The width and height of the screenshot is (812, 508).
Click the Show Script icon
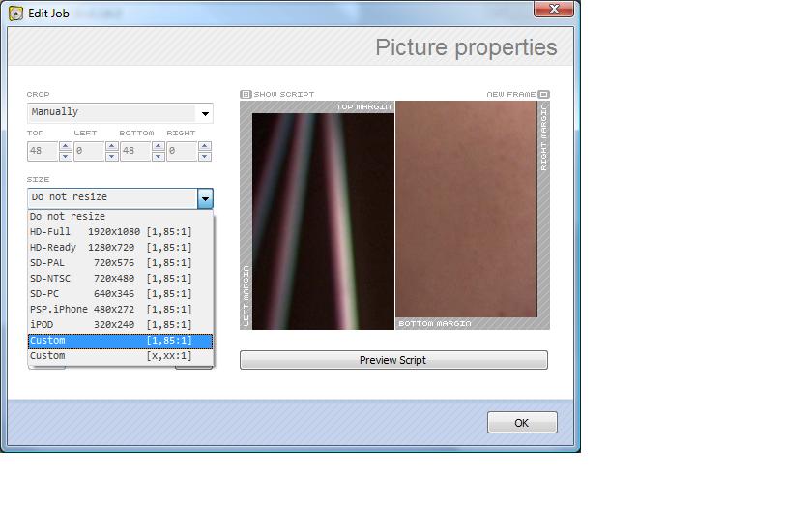246,95
